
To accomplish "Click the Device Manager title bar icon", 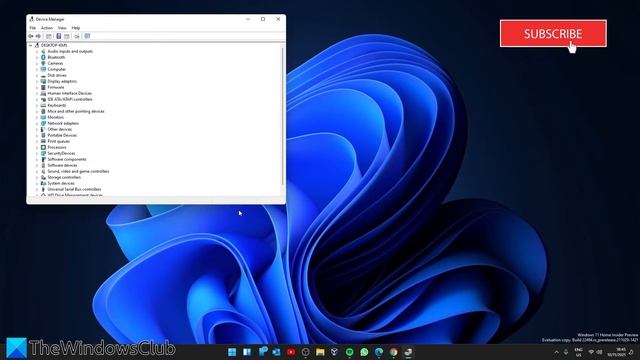I will 31,19.
